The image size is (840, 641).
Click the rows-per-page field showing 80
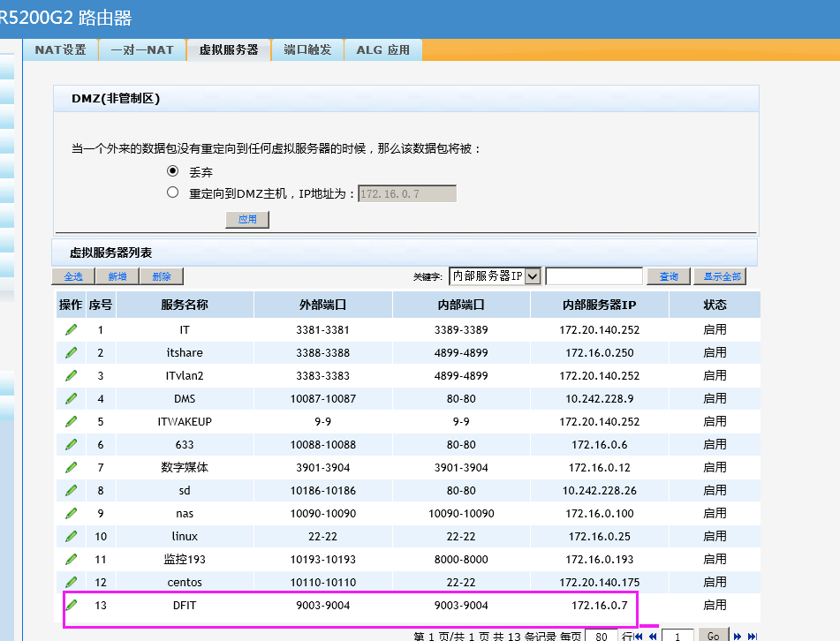601,636
